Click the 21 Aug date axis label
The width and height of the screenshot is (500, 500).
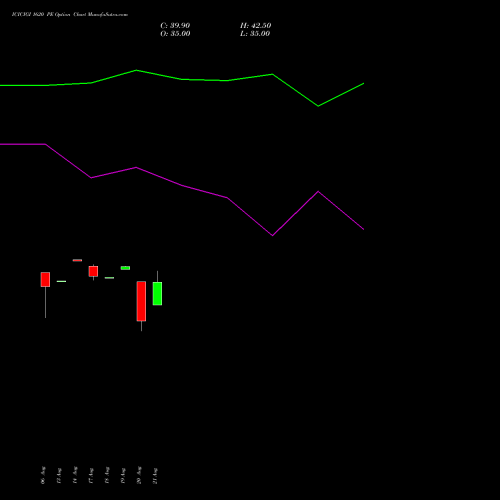[155, 476]
